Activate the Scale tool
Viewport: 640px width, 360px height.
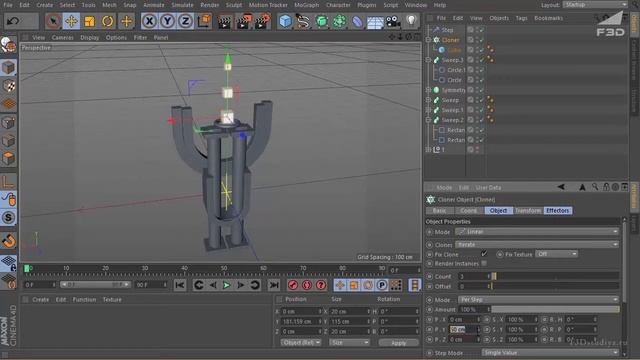click(89, 21)
